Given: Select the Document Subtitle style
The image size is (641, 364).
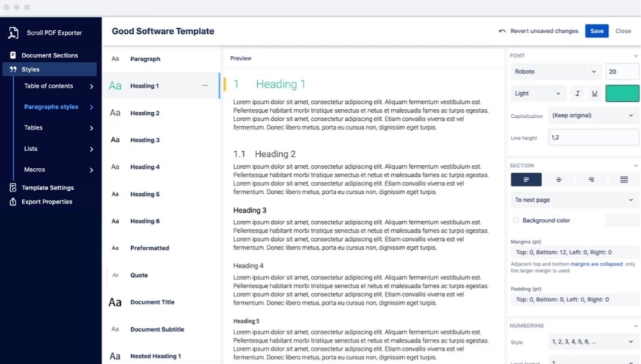Looking at the screenshot, I should click(161, 329).
